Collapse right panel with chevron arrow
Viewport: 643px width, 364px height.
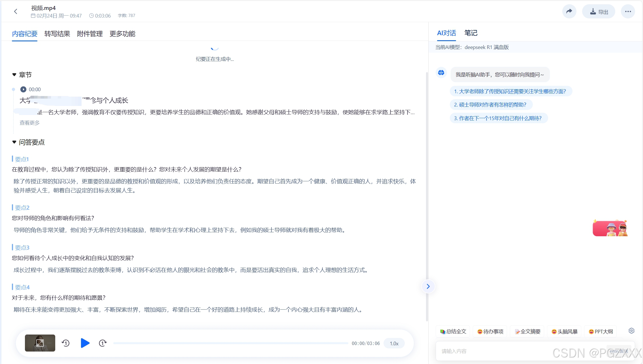point(428,286)
